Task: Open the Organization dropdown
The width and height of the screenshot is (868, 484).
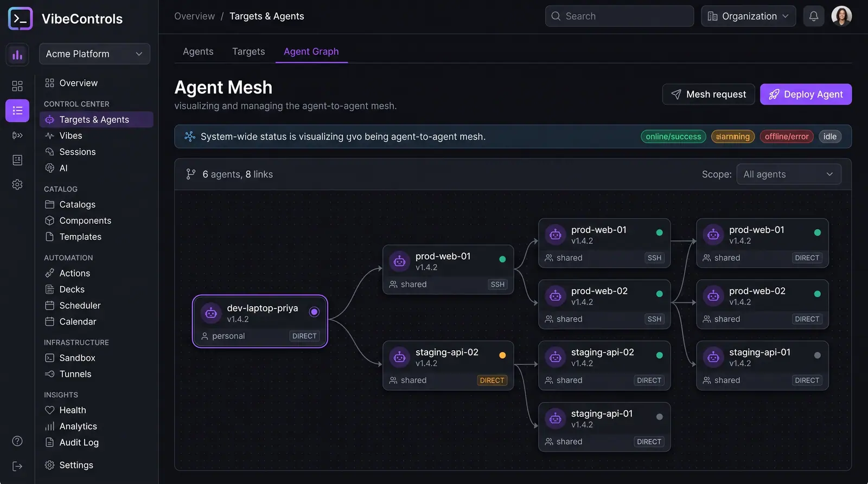Action: pos(748,16)
